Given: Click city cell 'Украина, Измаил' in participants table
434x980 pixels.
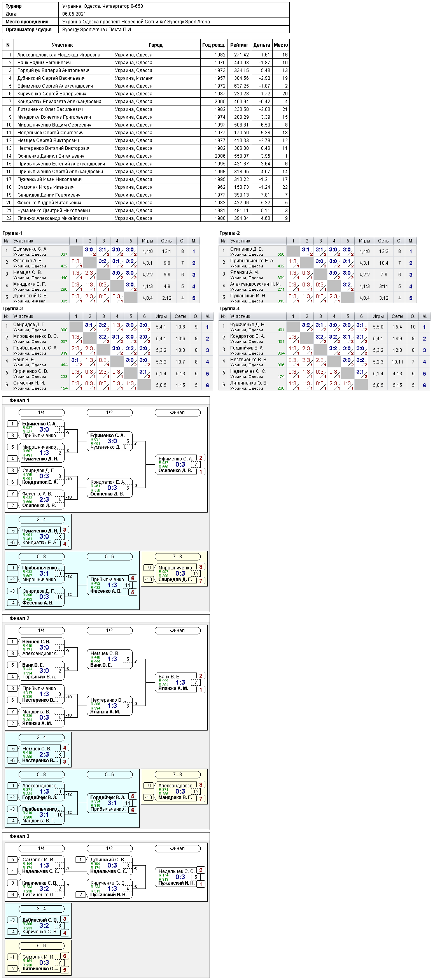Looking at the screenshot, I should pyautogui.click(x=134, y=78).
